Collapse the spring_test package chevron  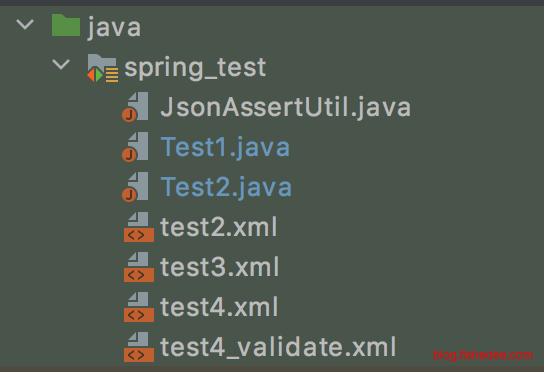pos(61,65)
